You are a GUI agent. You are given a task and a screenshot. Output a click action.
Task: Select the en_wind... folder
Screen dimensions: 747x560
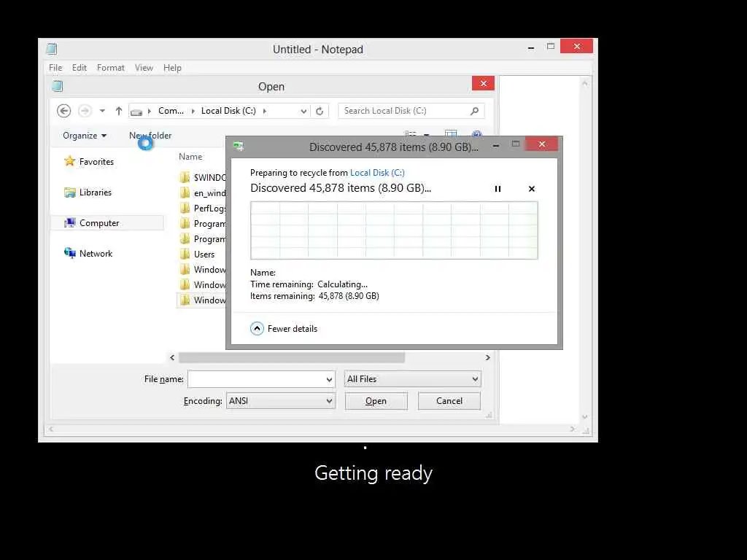(202, 192)
